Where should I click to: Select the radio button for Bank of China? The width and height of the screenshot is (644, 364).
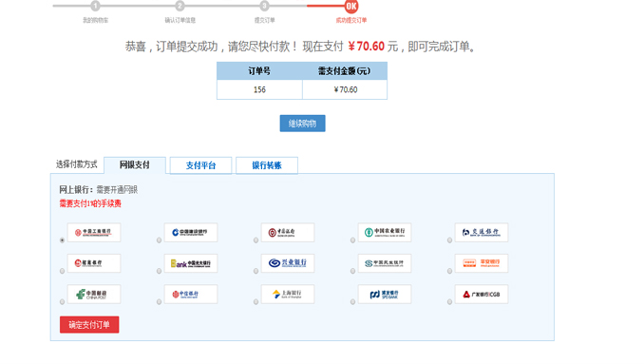(256, 240)
